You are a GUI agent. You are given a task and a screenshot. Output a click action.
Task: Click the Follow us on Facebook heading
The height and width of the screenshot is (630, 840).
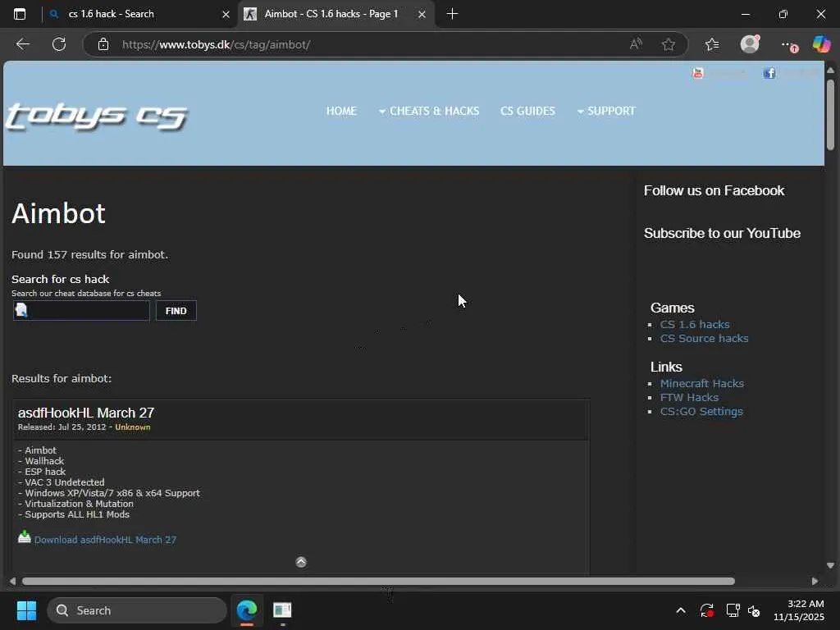click(714, 190)
